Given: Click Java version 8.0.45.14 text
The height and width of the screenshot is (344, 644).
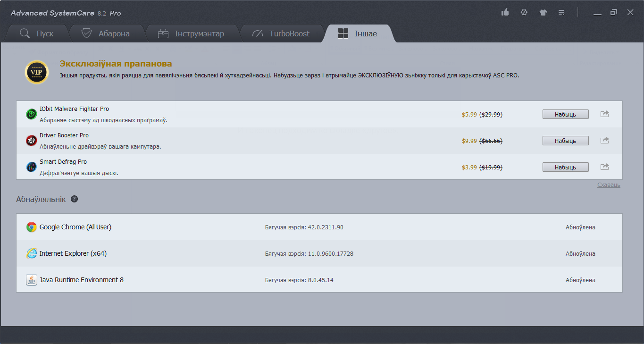Looking at the screenshot, I should coord(299,280).
